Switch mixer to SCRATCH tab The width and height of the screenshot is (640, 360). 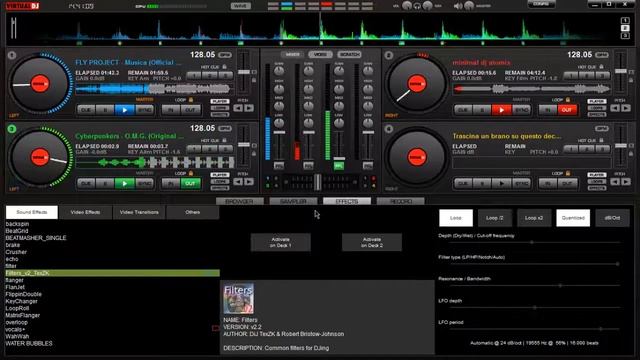tap(349, 54)
